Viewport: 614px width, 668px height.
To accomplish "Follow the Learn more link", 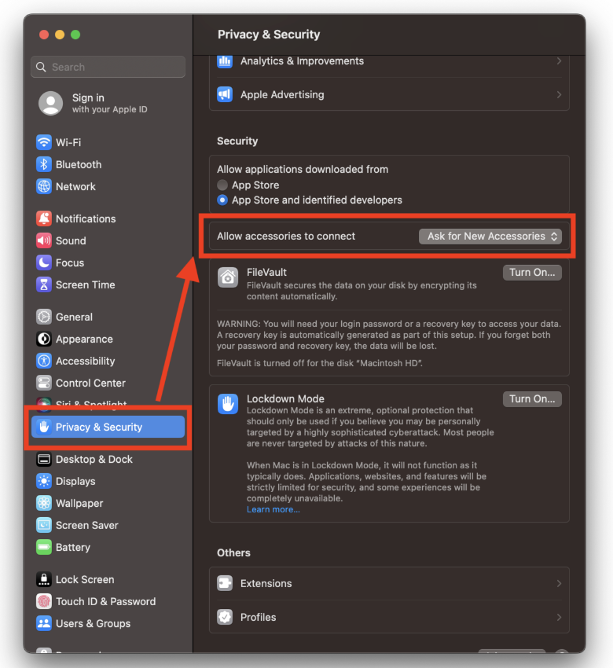I will tap(273, 510).
